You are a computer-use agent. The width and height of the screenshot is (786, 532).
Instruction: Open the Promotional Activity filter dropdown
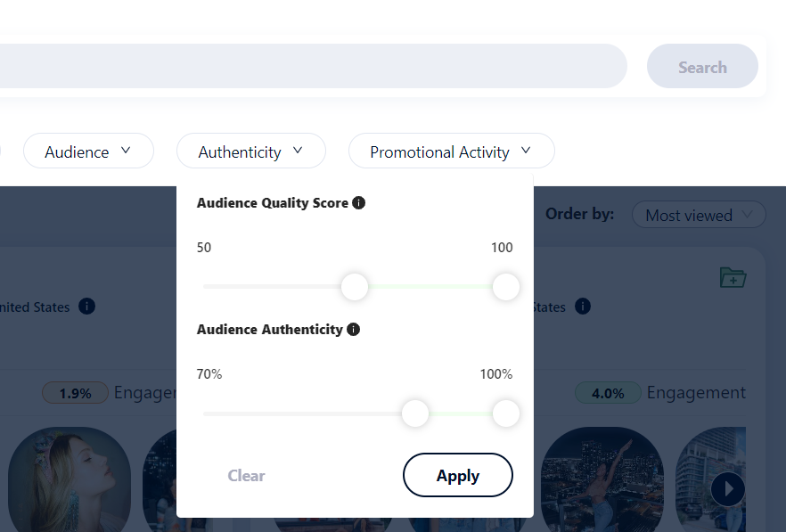coord(450,151)
